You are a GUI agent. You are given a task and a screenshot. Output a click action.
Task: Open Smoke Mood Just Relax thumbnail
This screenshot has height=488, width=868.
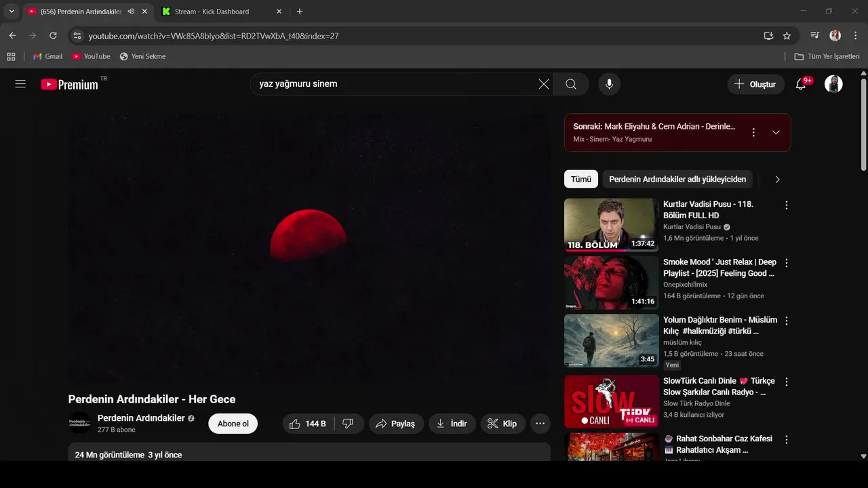611,282
